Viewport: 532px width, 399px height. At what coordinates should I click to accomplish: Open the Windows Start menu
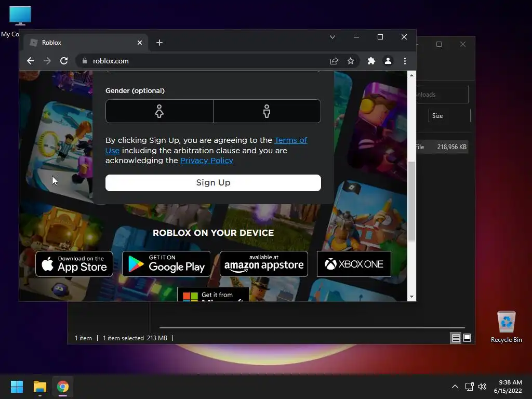pyautogui.click(x=17, y=387)
